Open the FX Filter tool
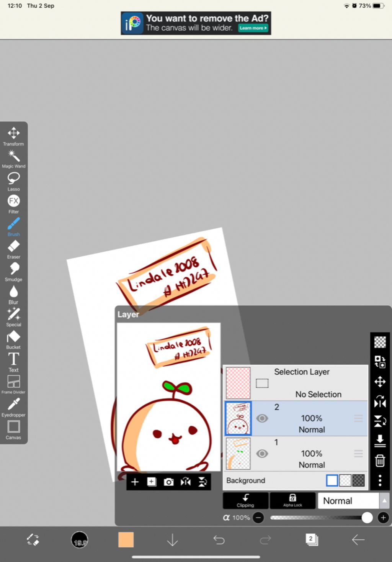 (x=14, y=204)
